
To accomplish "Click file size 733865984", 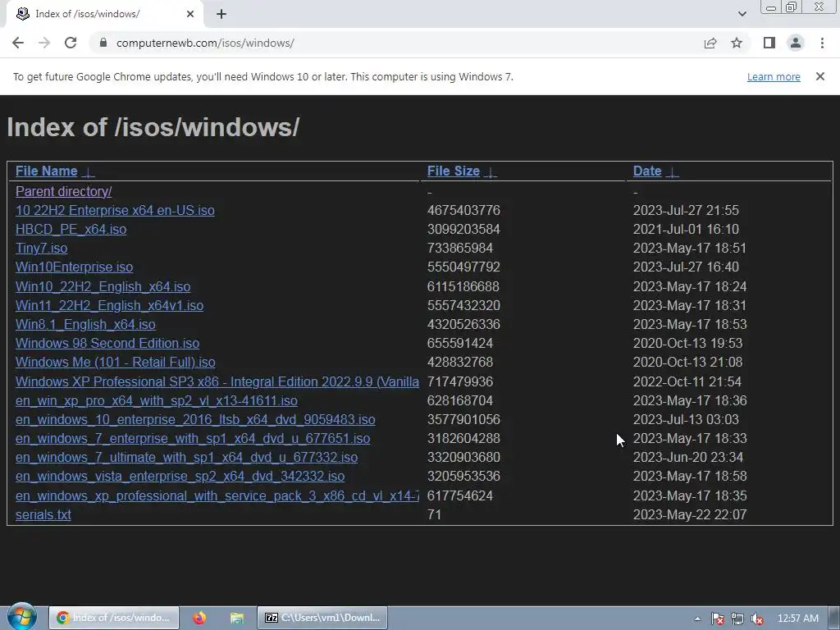I will tap(459, 248).
